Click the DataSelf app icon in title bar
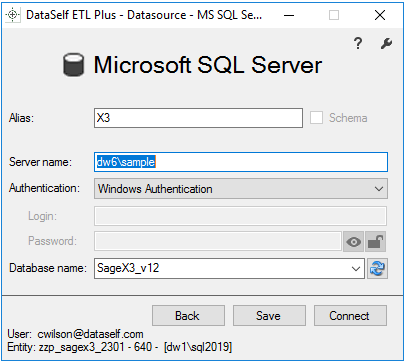The image size is (404, 361). point(13,15)
